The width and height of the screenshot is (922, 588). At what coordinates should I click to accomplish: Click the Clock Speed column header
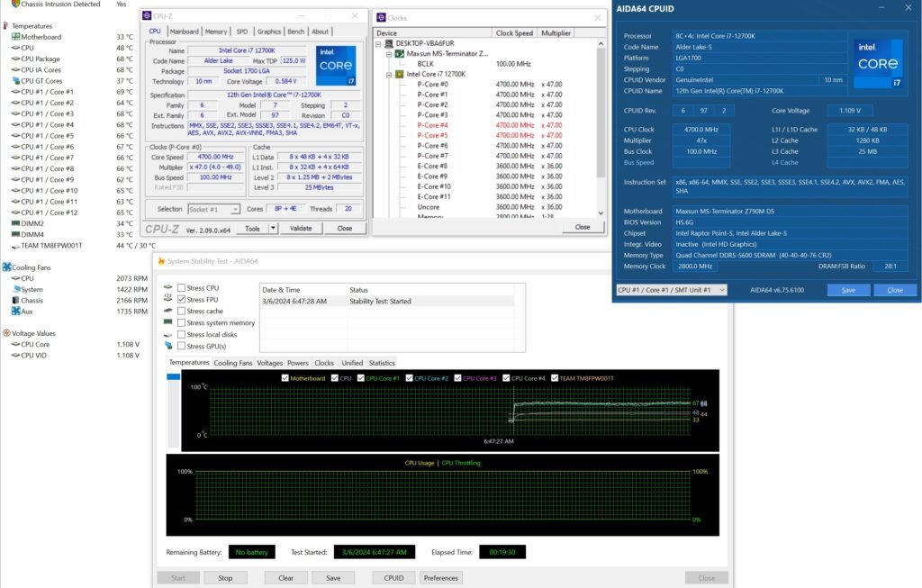pyautogui.click(x=514, y=33)
